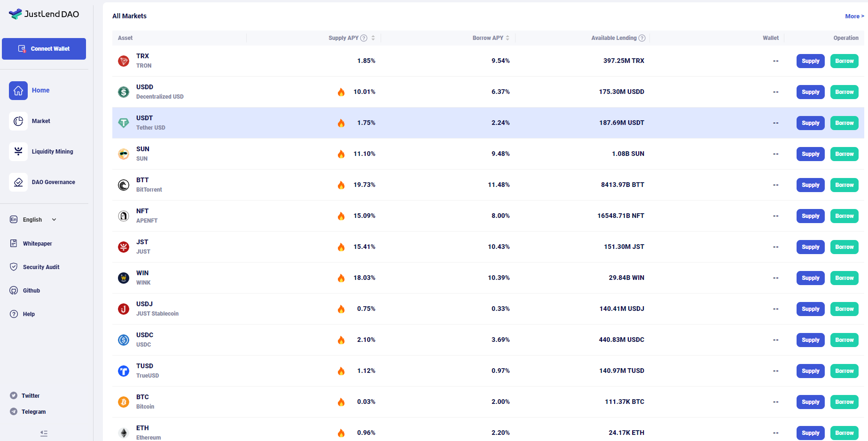Open the Twitter link icon
This screenshot has height=441, width=868.
14,396
